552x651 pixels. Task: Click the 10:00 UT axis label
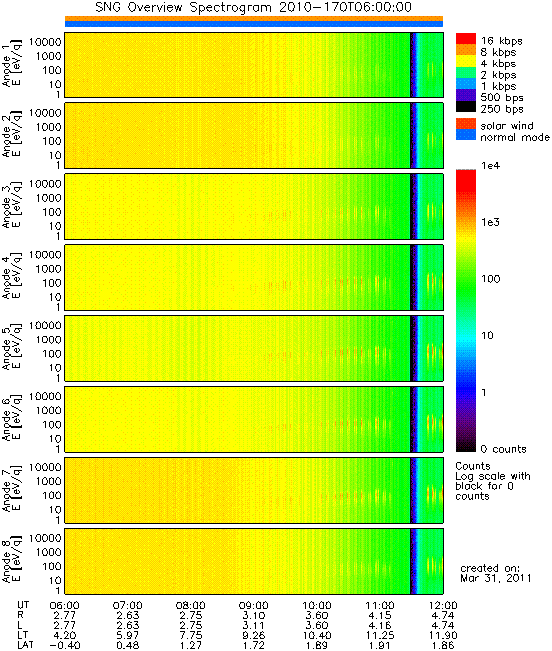pyautogui.click(x=317, y=606)
